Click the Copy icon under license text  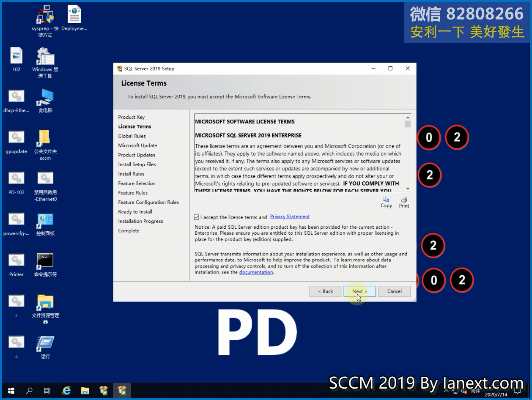pyautogui.click(x=386, y=202)
